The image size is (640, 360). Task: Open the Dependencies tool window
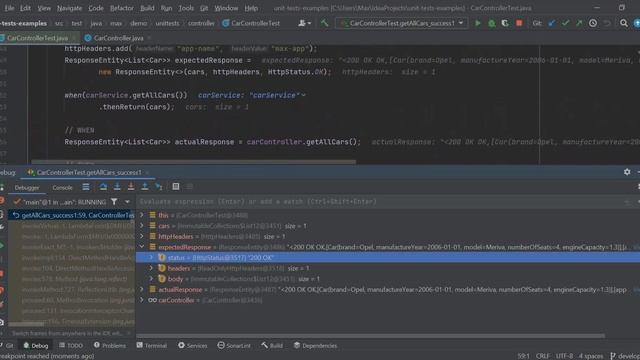[315, 345]
